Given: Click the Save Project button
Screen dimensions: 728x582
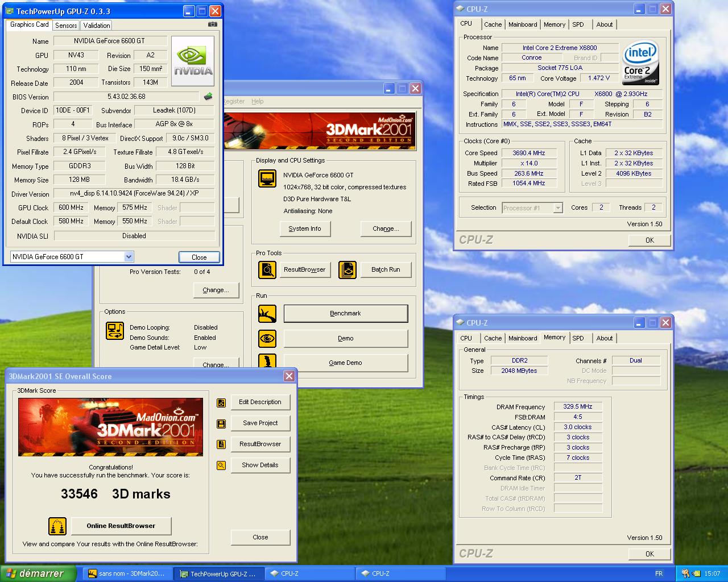Looking at the screenshot, I should click(x=260, y=423).
